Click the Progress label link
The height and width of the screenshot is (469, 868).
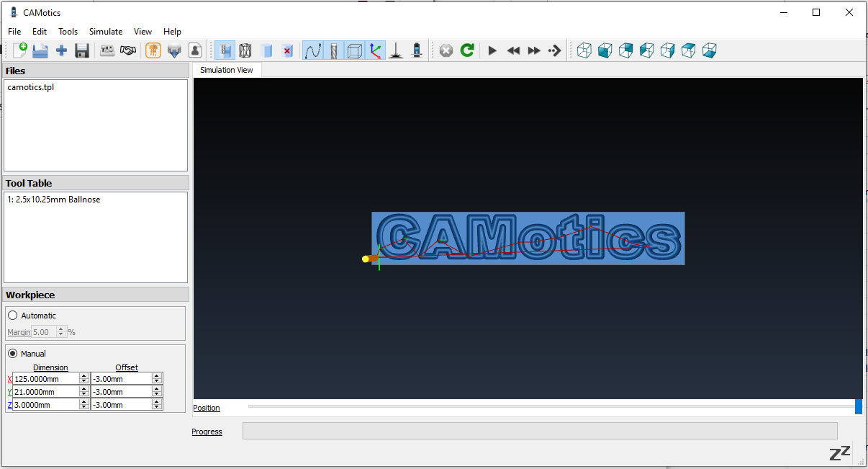(x=207, y=432)
